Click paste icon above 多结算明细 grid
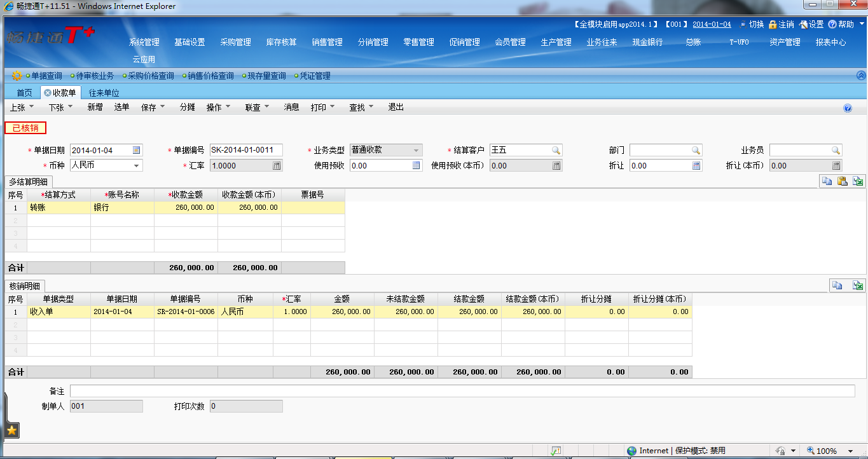 tap(843, 181)
